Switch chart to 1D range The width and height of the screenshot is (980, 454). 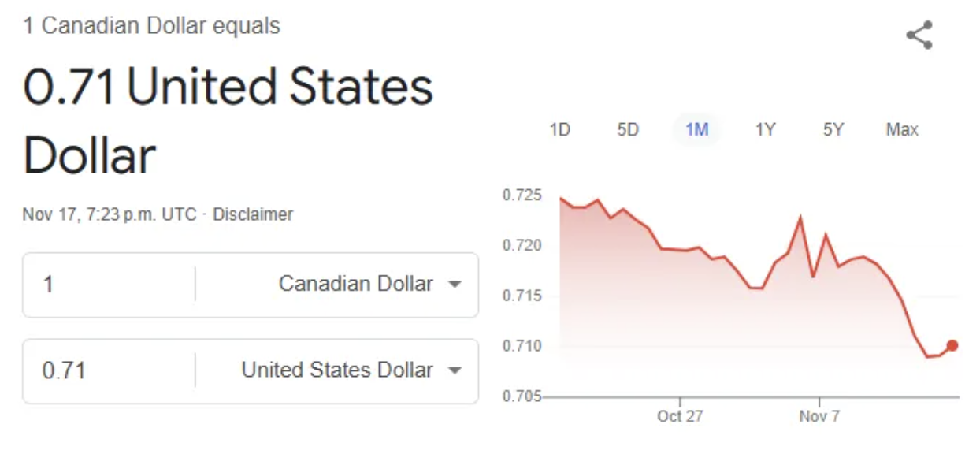coord(559,130)
